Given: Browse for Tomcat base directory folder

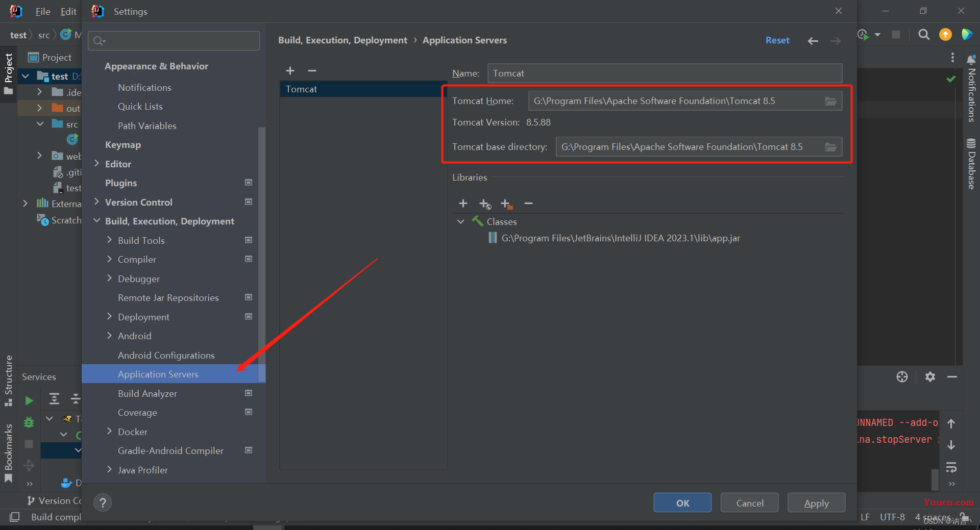Looking at the screenshot, I should pyautogui.click(x=830, y=147).
